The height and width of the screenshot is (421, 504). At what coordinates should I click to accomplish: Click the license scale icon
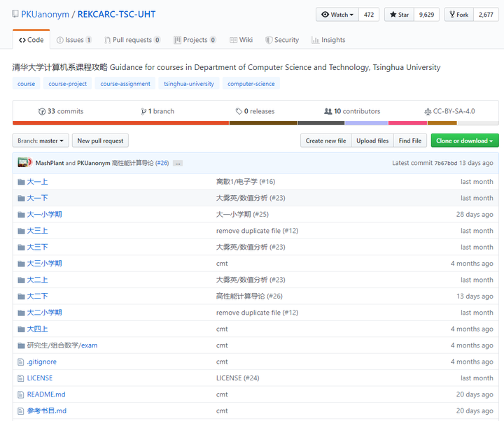tap(428, 112)
